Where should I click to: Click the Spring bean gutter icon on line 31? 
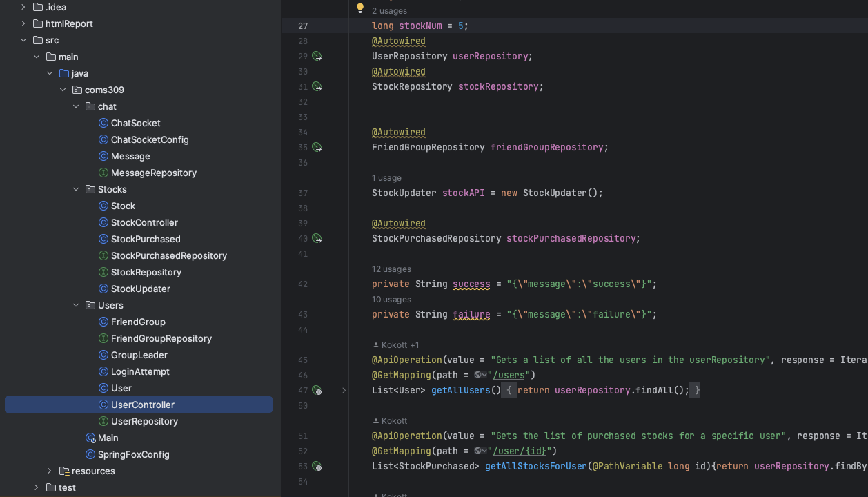[x=317, y=87]
